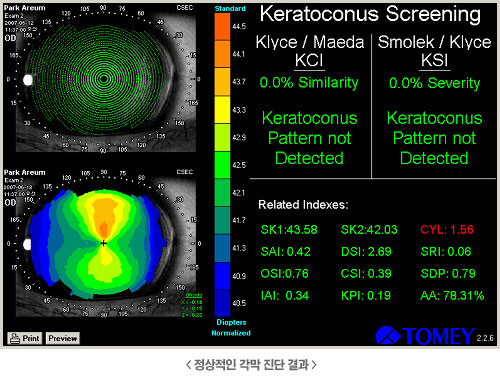The image size is (500, 380).
Task: Click the Print button
Action: coord(25,338)
